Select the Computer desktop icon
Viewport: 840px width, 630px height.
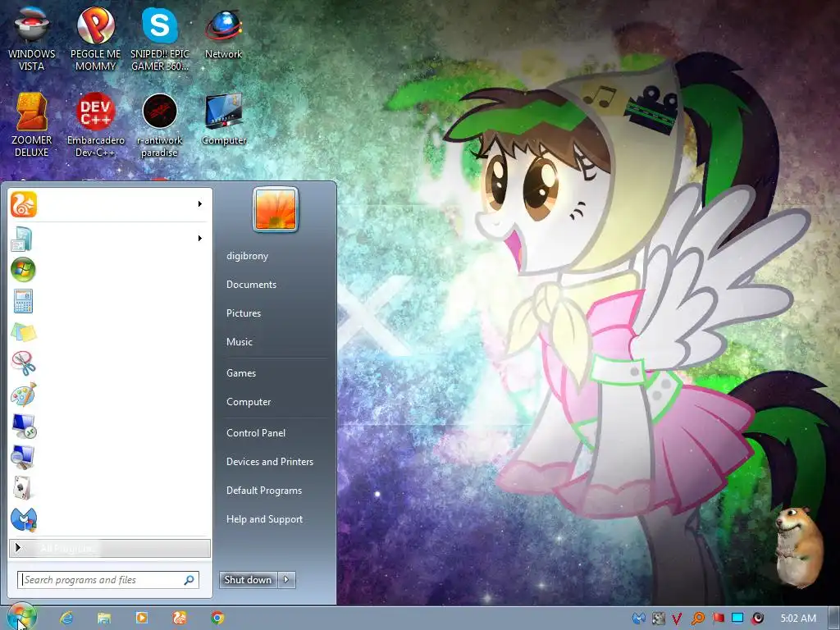pos(223,119)
